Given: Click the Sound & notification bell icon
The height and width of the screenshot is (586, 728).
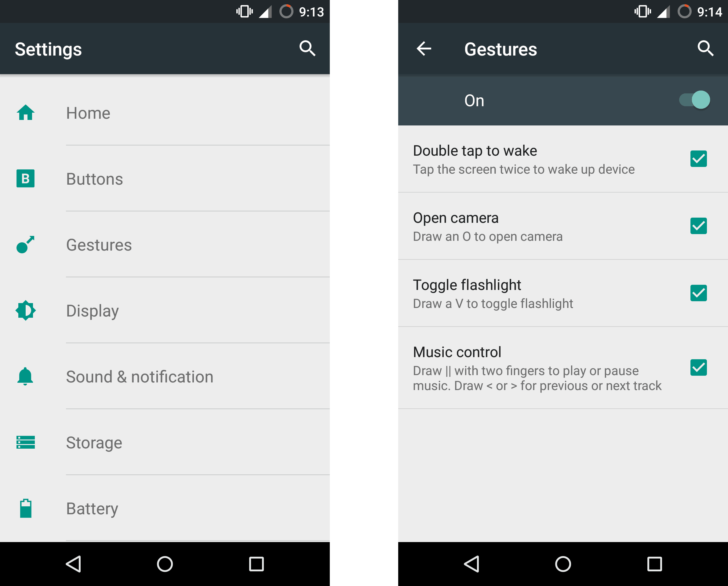Looking at the screenshot, I should point(25,376).
